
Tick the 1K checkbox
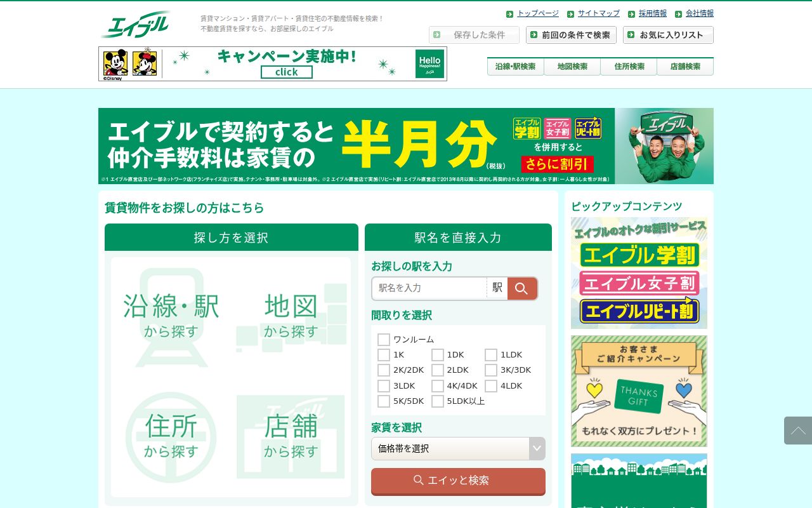pyautogui.click(x=384, y=355)
